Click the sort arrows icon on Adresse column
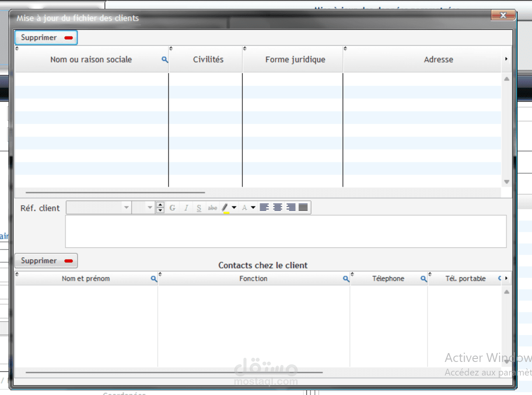The width and height of the screenshot is (532, 395). coord(345,49)
